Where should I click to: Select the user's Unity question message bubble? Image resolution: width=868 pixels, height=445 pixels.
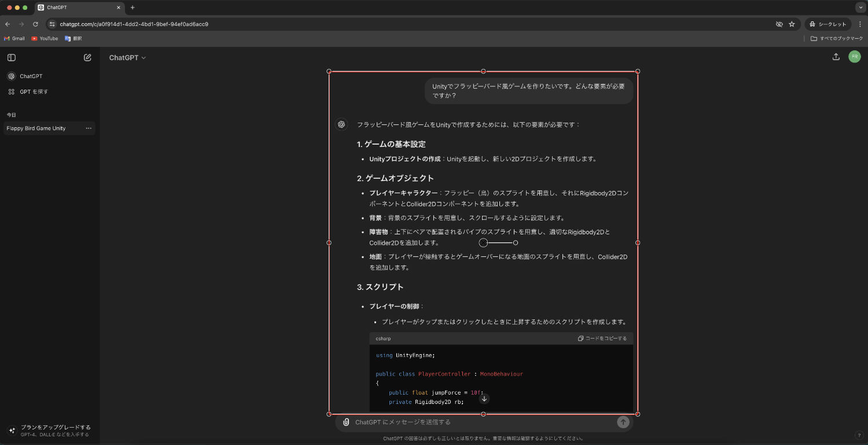[529, 91]
